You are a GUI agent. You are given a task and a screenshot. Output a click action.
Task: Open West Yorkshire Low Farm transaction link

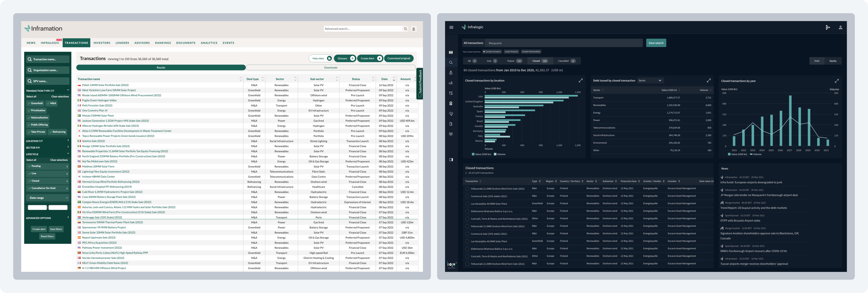[109, 90]
